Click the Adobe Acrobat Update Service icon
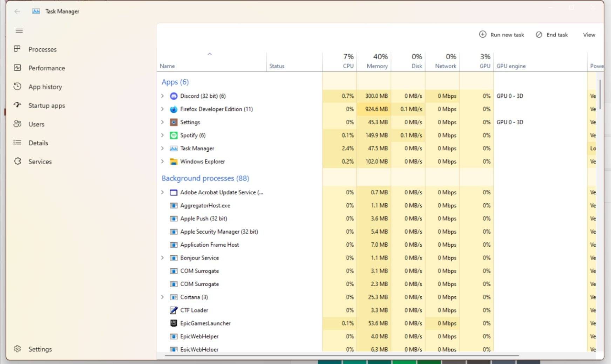This screenshot has height=364, width=611. click(174, 192)
